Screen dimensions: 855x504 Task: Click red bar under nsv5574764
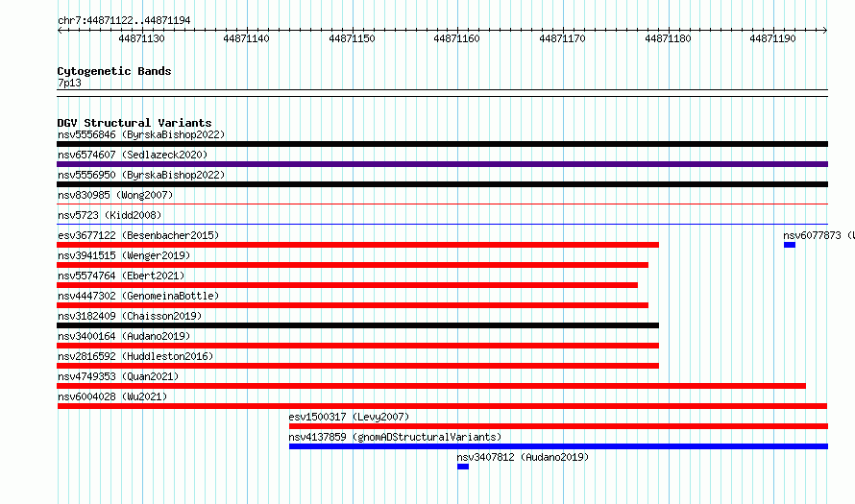pyautogui.click(x=348, y=285)
